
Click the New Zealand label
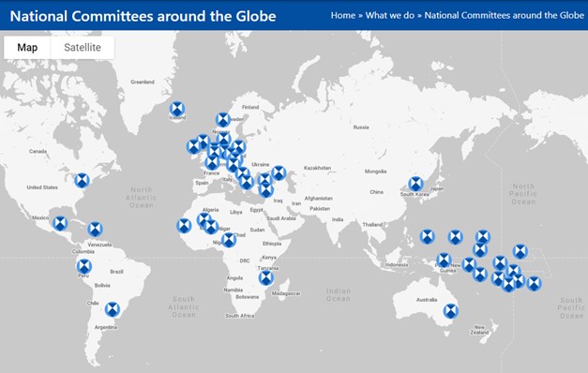point(479,330)
